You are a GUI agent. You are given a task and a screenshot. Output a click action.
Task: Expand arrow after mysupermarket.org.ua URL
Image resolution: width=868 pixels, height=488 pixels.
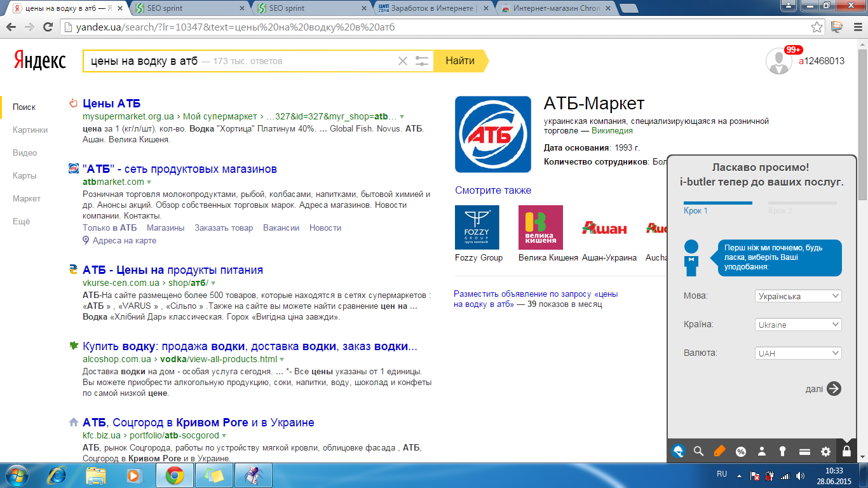coord(402,117)
